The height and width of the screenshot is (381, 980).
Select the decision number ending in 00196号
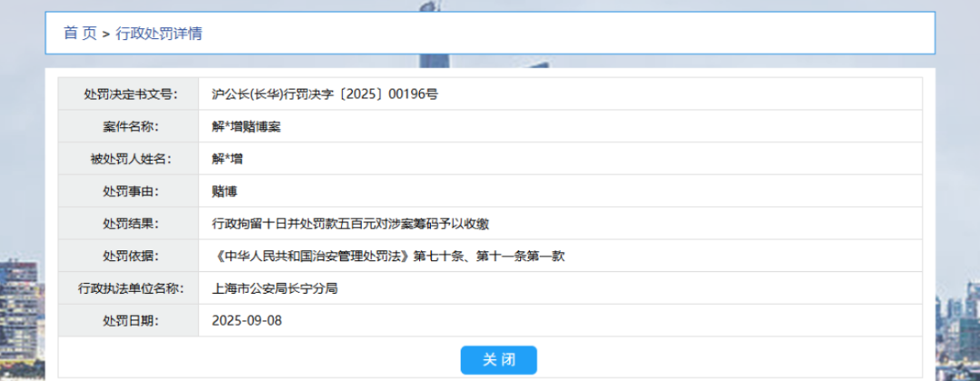pyautogui.click(x=325, y=93)
